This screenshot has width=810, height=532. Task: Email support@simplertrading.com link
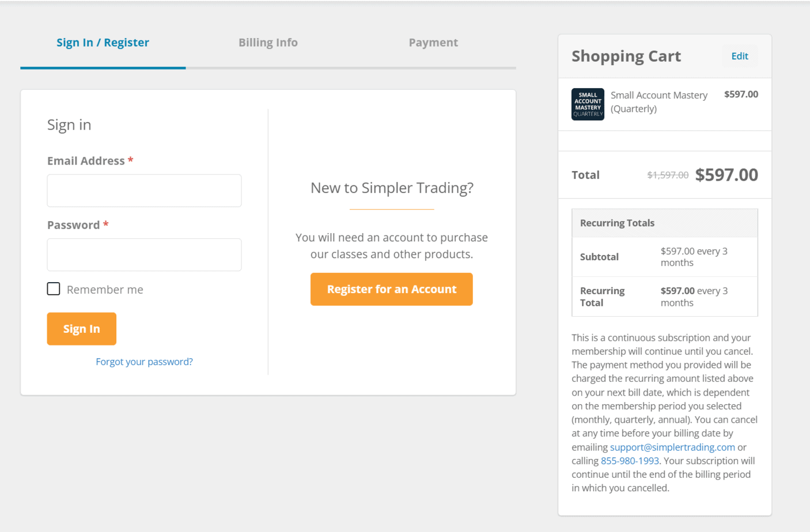tap(672, 447)
